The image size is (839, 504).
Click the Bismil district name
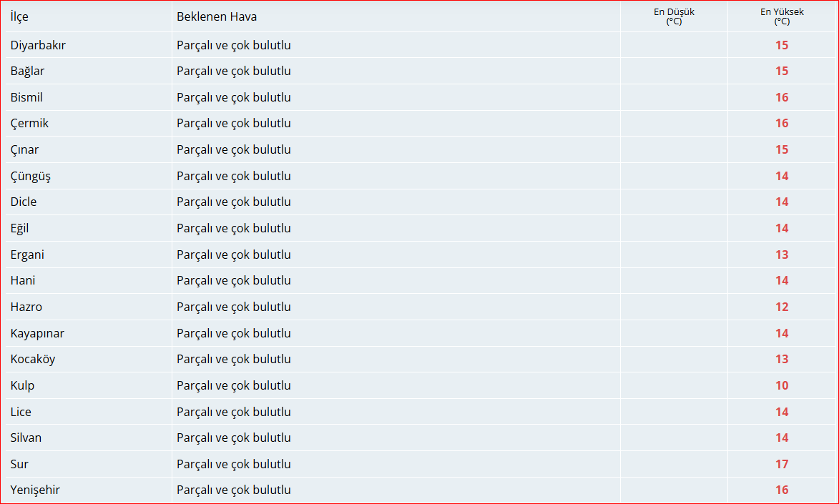(26, 97)
